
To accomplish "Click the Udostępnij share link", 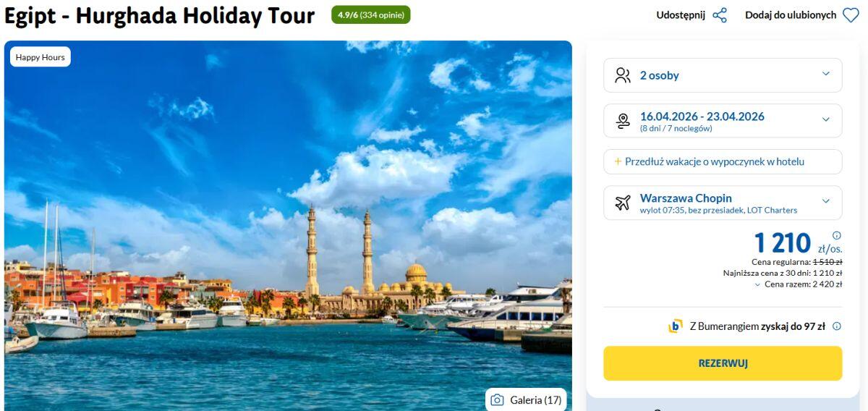I will point(681,15).
